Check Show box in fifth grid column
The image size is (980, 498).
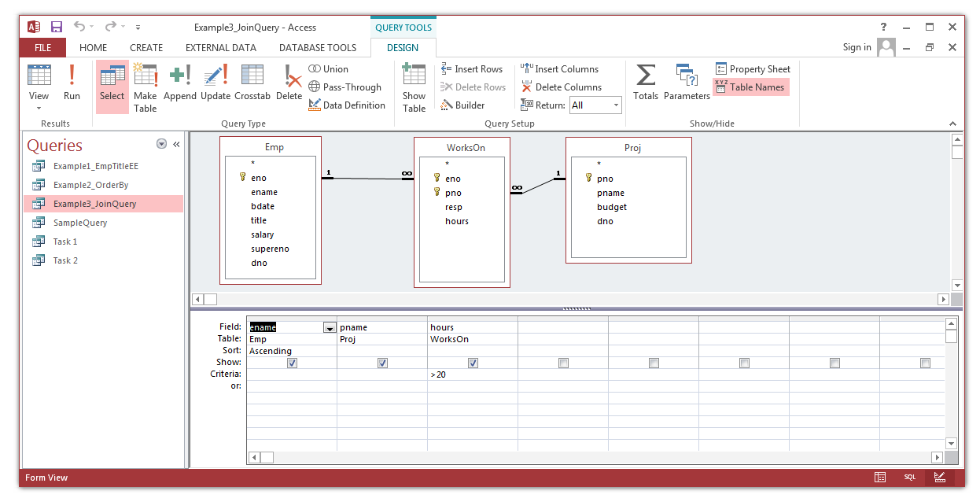click(654, 363)
